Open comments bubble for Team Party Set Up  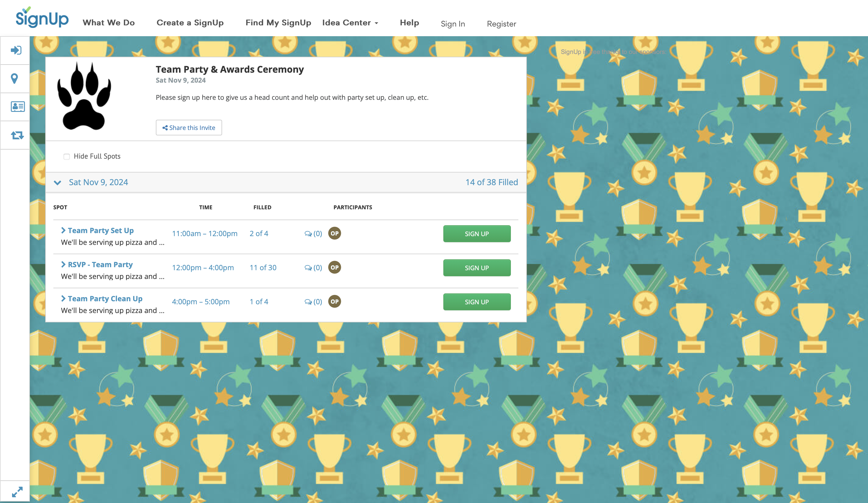[309, 233]
